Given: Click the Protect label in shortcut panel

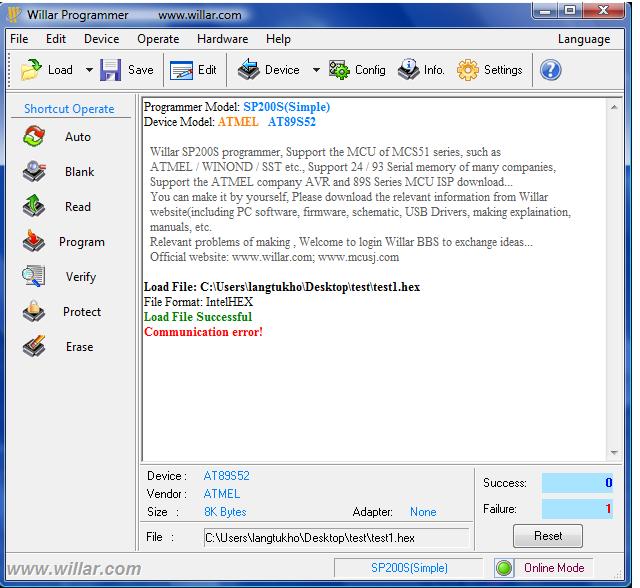Looking at the screenshot, I should (x=82, y=312).
